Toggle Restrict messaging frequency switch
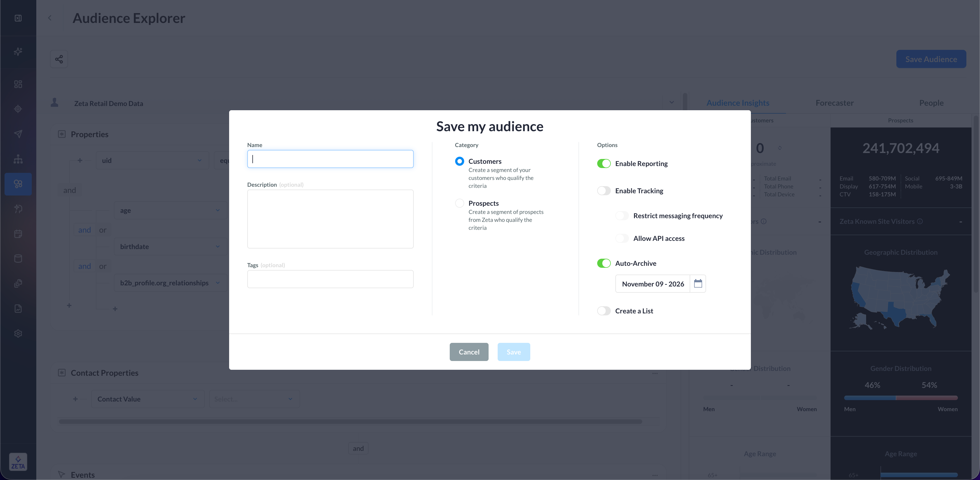980x480 pixels. (622, 215)
